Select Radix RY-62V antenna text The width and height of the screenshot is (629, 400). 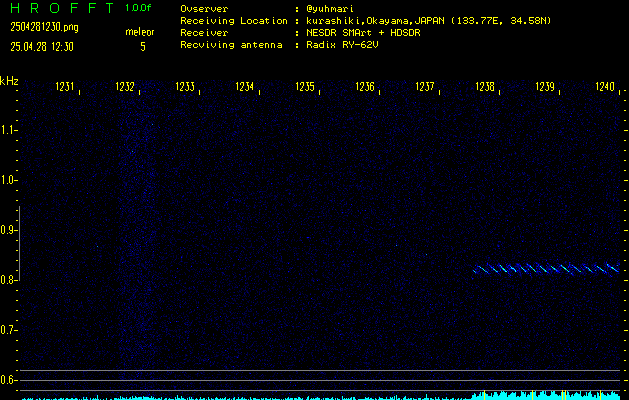(x=342, y=45)
